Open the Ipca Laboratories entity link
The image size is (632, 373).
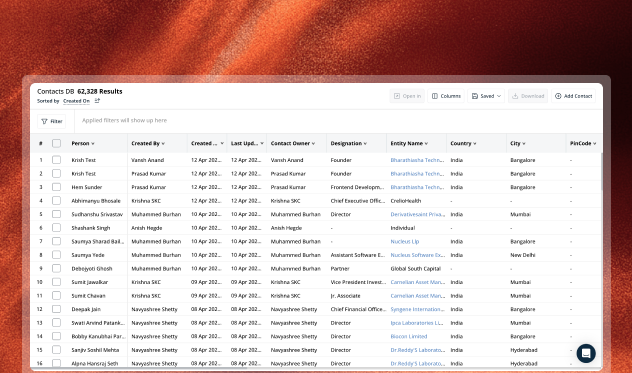pyautogui.click(x=417, y=323)
